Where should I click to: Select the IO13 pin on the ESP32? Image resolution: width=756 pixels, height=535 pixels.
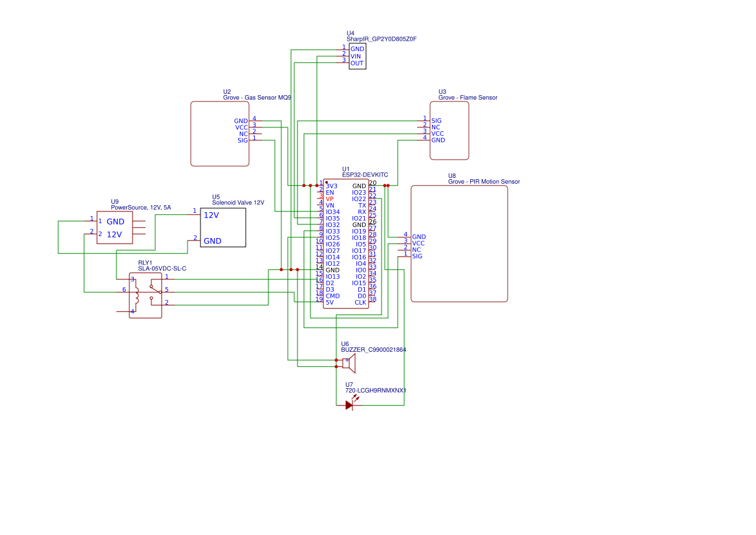tap(332, 277)
